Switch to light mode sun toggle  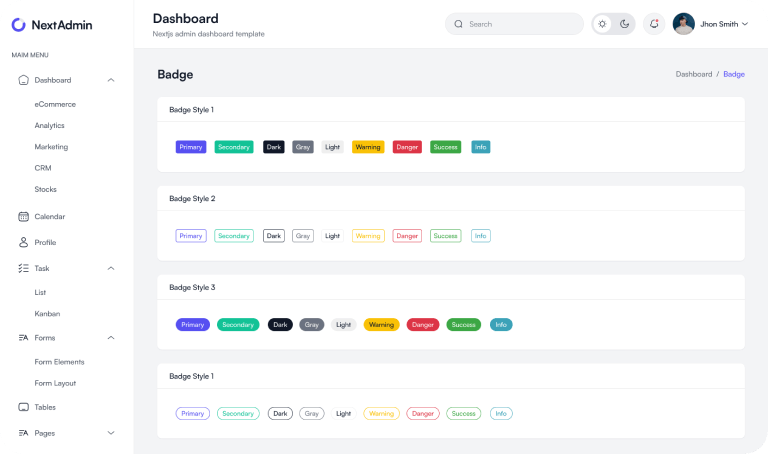pos(603,24)
